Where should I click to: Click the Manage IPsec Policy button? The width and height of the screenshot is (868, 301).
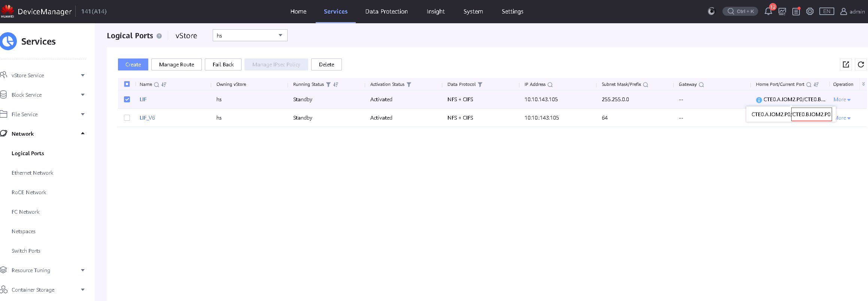click(x=276, y=64)
